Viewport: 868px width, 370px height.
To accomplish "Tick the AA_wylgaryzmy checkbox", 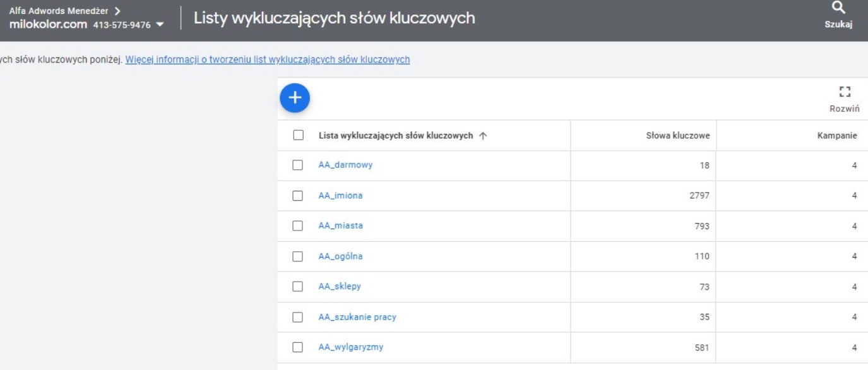I will [x=299, y=347].
